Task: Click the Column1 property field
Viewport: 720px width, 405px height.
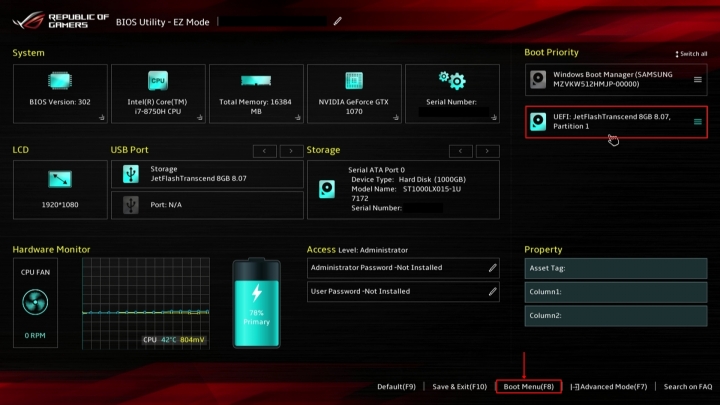Action: coord(616,292)
